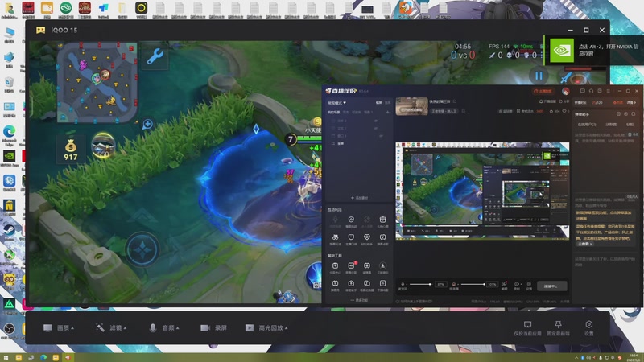The width and height of the screenshot is (644, 362).
Task: Click the binoculars-style icon in 互动玩法
Action: tap(335, 239)
